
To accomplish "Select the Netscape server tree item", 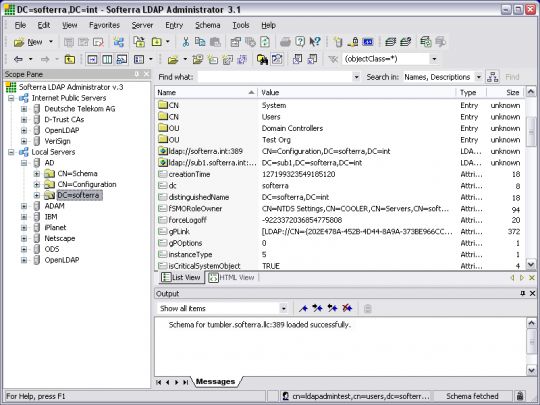I will 60,238.
